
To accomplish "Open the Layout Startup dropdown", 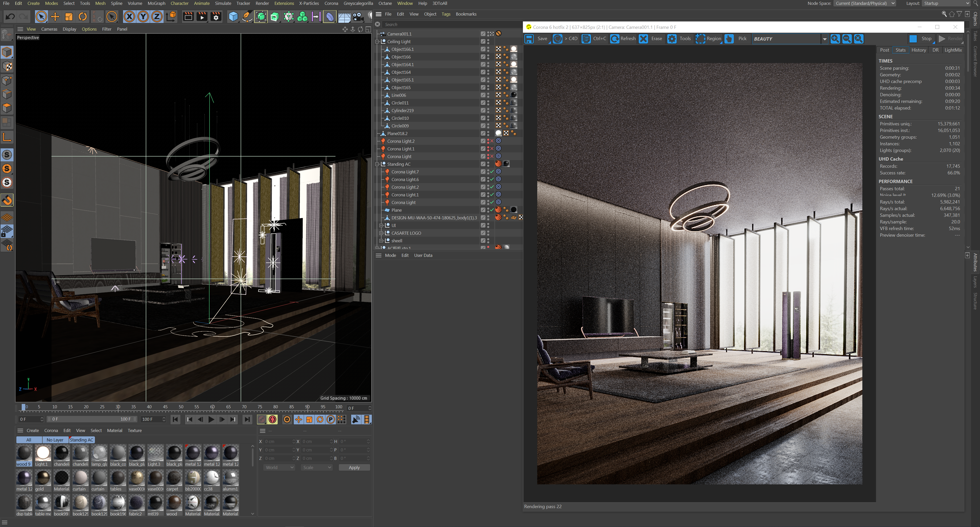I will click(x=946, y=3).
